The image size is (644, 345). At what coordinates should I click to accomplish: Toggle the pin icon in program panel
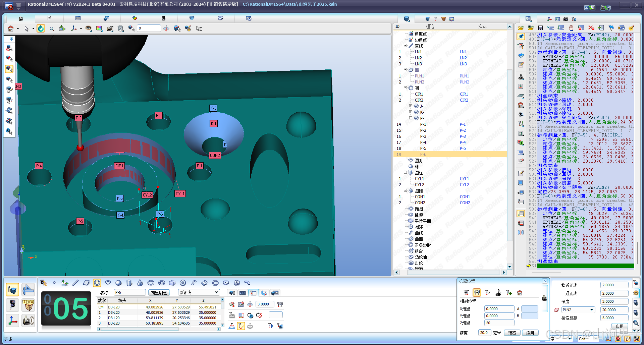pos(521,36)
